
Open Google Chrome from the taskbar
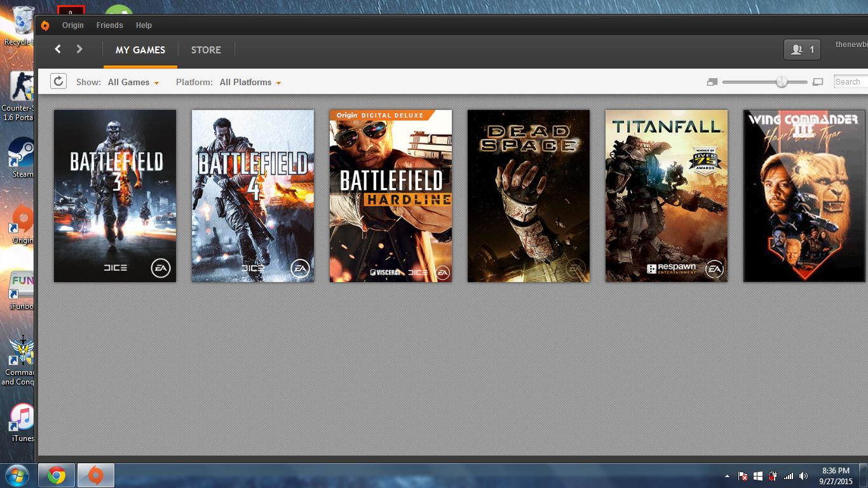(57, 475)
